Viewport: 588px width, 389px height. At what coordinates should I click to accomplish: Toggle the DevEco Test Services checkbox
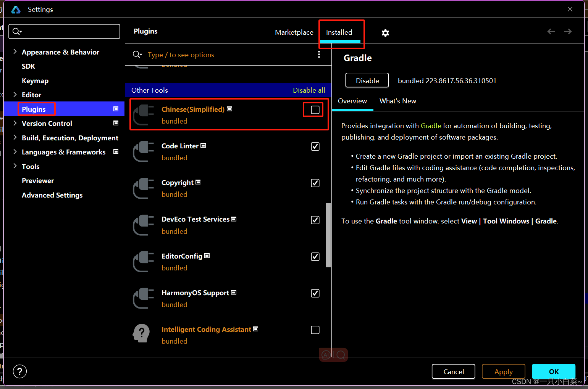pyautogui.click(x=315, y=220)
